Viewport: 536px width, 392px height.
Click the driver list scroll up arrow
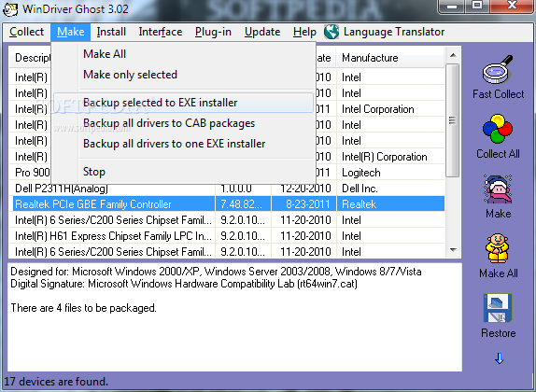click(x=453, y=55)
